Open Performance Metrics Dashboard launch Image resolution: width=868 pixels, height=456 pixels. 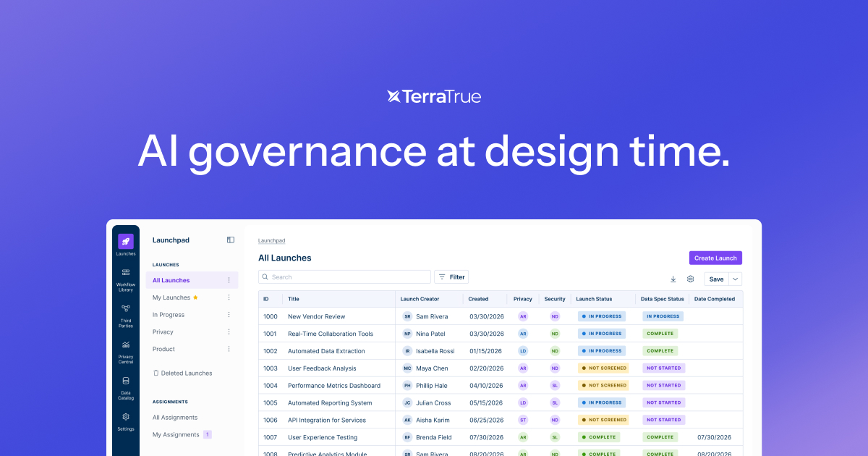point(334,386)
